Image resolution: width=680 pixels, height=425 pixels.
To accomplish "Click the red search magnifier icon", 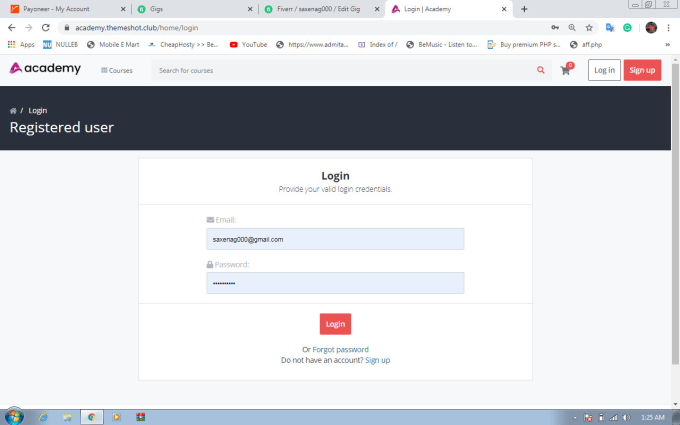I will (540, 70).
